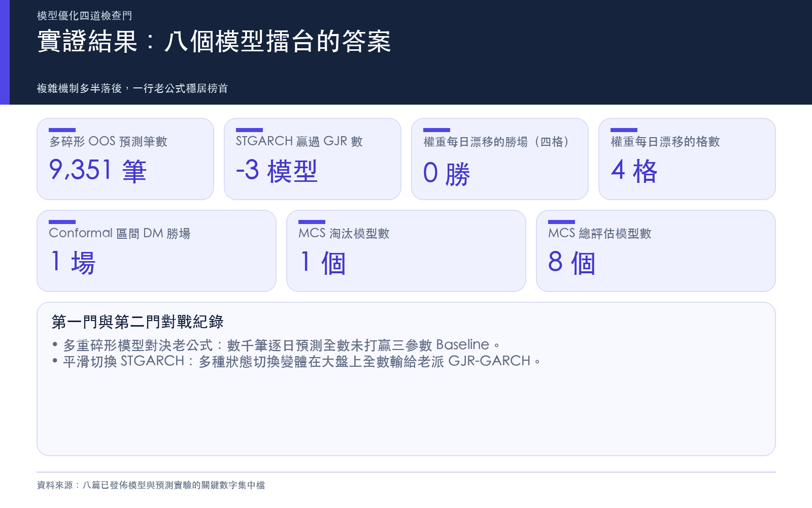
Task: Click the footer source line 資料來源
Action: 151,485
